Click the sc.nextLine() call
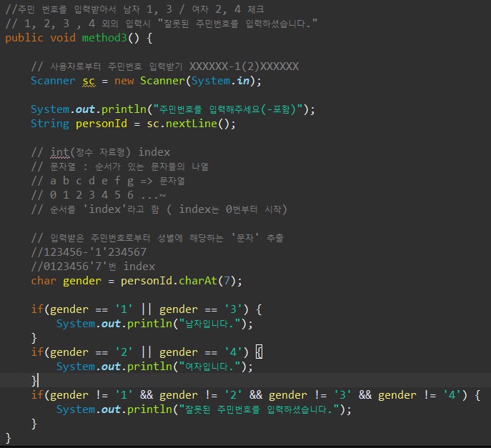The image size is (491, 448). [x=188, y=124]
